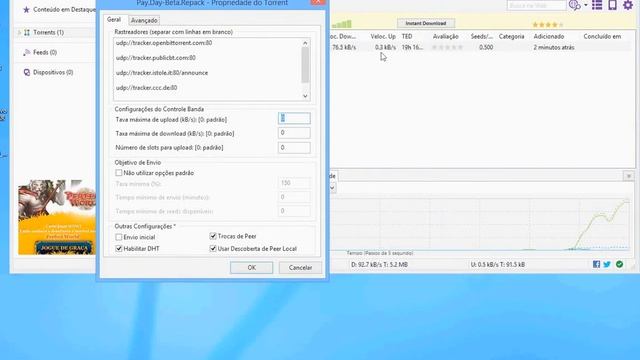
Task: Focus the maximum upload rate field
Action: click(294, 118)
